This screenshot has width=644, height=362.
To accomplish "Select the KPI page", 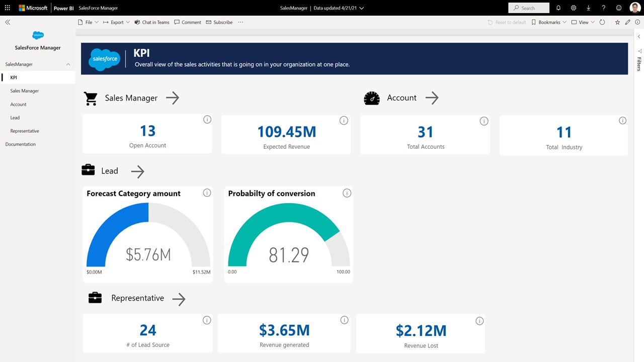I will coord(38,77).
